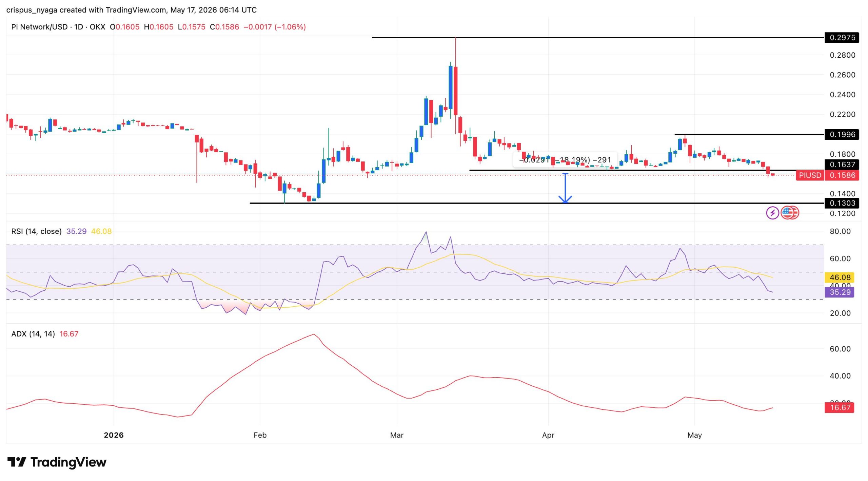Viewport: 868px width, 481px height.
Task: Click the chart creator attribution text
Action: tap(132, 10)
